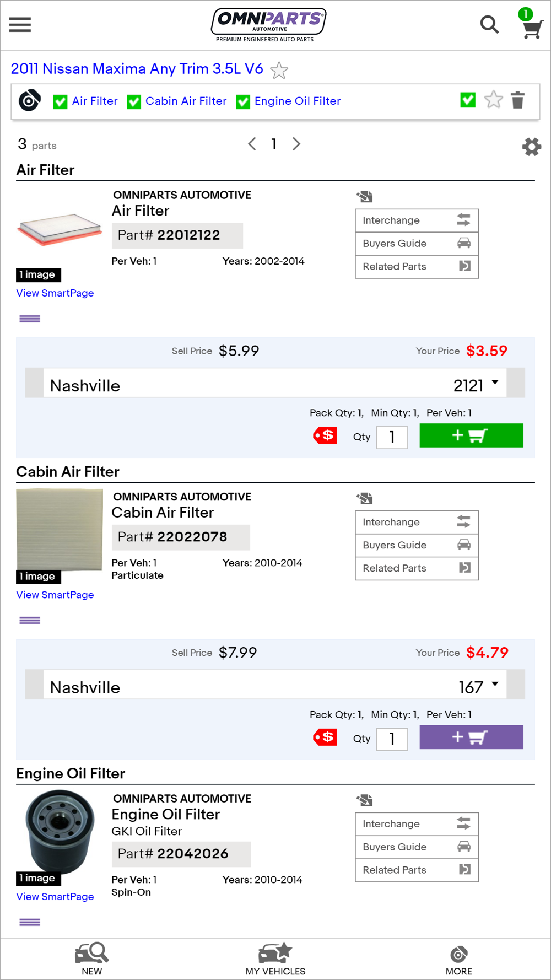Click the brake disc category icon
The image size is (551, 980).
pos(30,100)
